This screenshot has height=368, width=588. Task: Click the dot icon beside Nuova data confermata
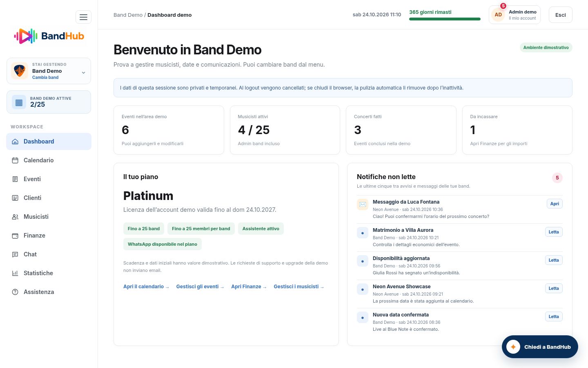click(363, 317)
